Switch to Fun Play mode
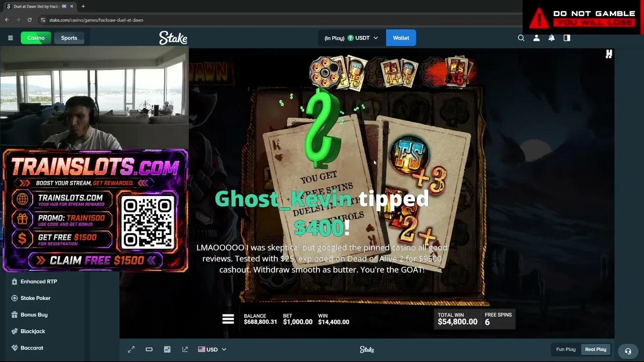Screen dimensions: 644x362 pos(566,349)
